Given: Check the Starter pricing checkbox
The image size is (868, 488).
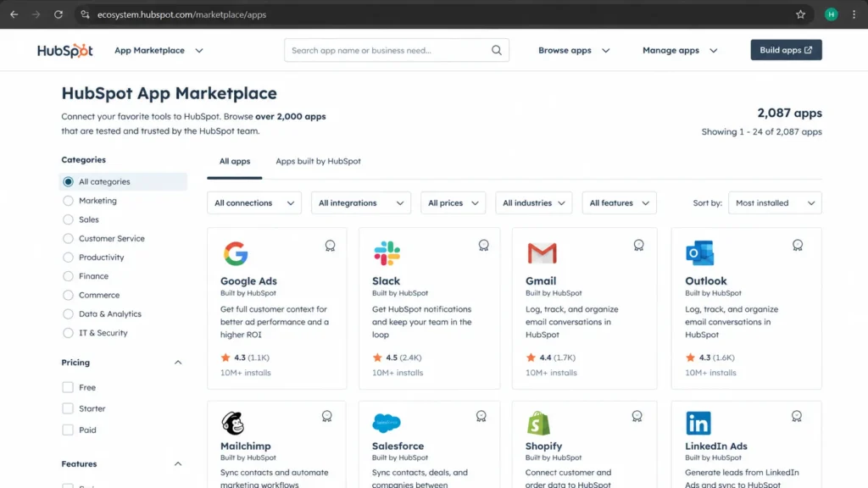Looking at the screenshot, I should (68, 408).
